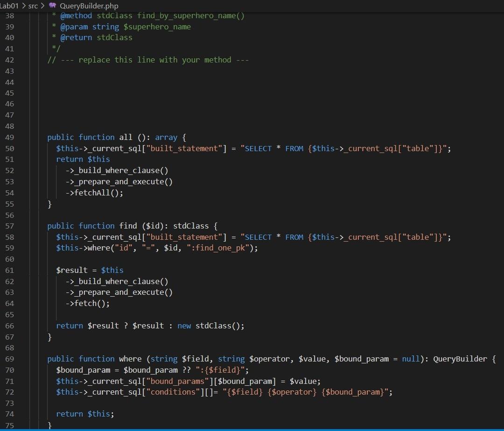Click 'where' function name on line 69

(x=130, y=359)
